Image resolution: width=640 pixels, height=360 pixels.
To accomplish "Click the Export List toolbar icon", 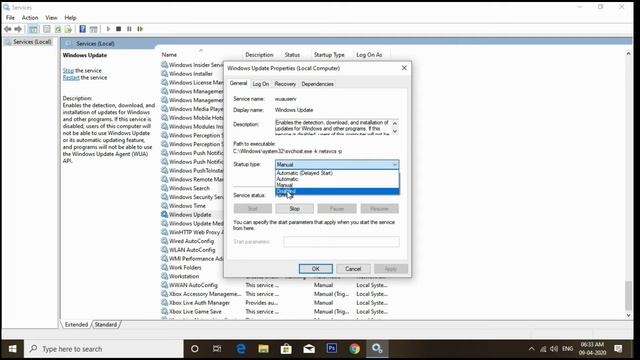I will [x=68, y=29].
